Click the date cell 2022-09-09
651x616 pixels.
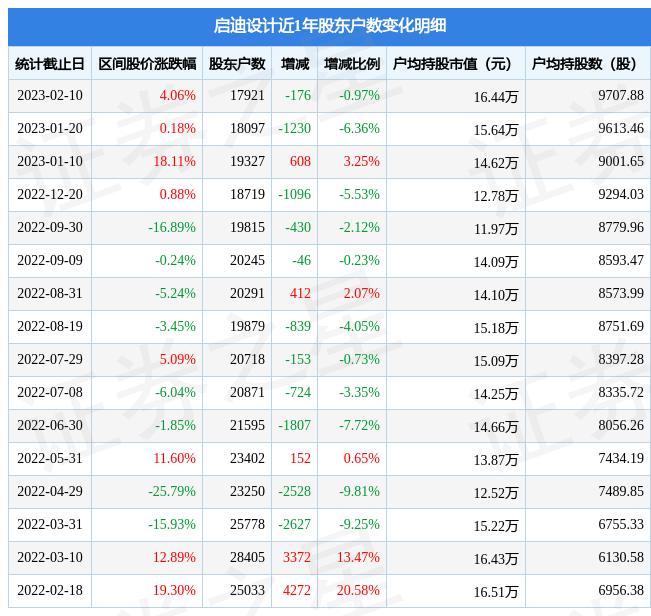pos(50,260)
